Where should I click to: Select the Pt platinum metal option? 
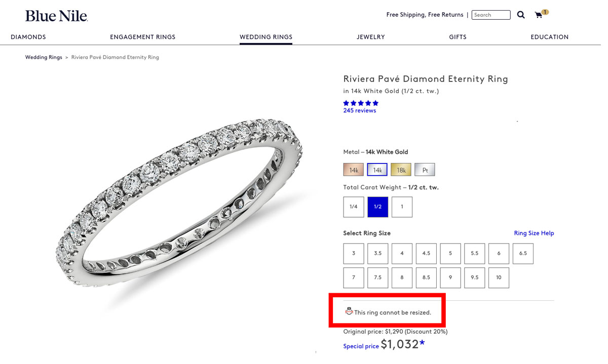pyautogui.click(x=425, y=169)
